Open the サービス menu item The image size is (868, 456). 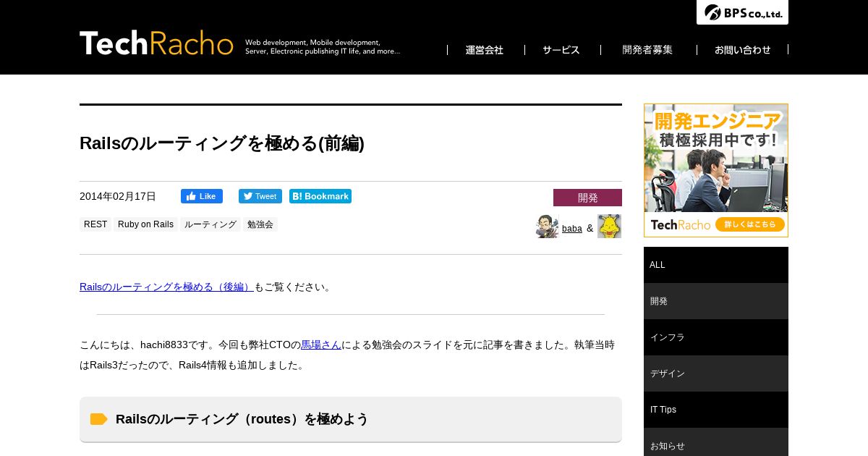tap(561, 50)
